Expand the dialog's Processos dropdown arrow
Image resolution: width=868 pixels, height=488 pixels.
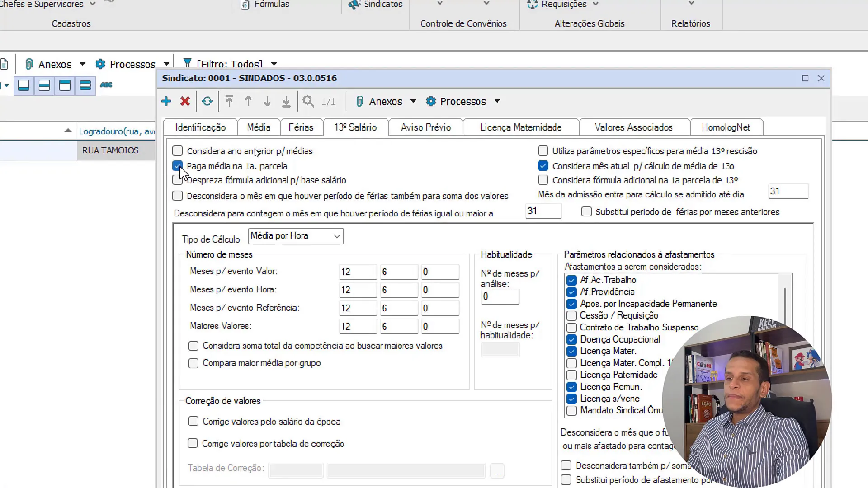497,102
